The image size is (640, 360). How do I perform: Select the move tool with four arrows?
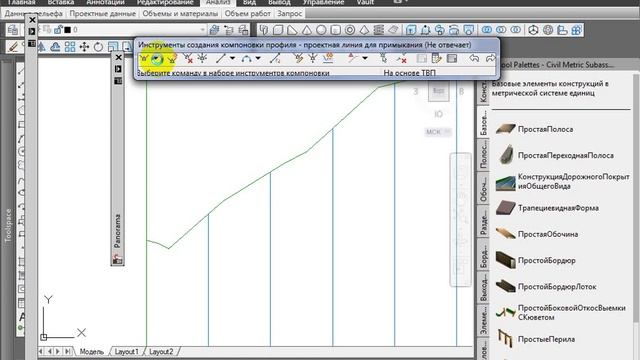click(x=84, y=47)
